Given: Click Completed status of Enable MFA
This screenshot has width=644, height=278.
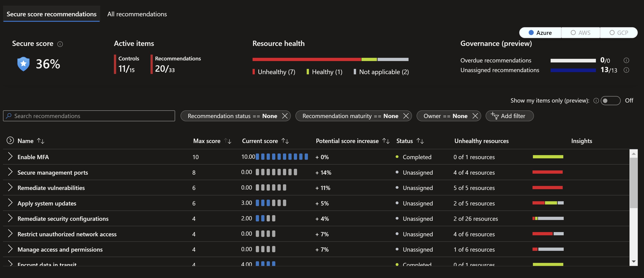Looking at the screenshot, I should (x=414, y=157).
